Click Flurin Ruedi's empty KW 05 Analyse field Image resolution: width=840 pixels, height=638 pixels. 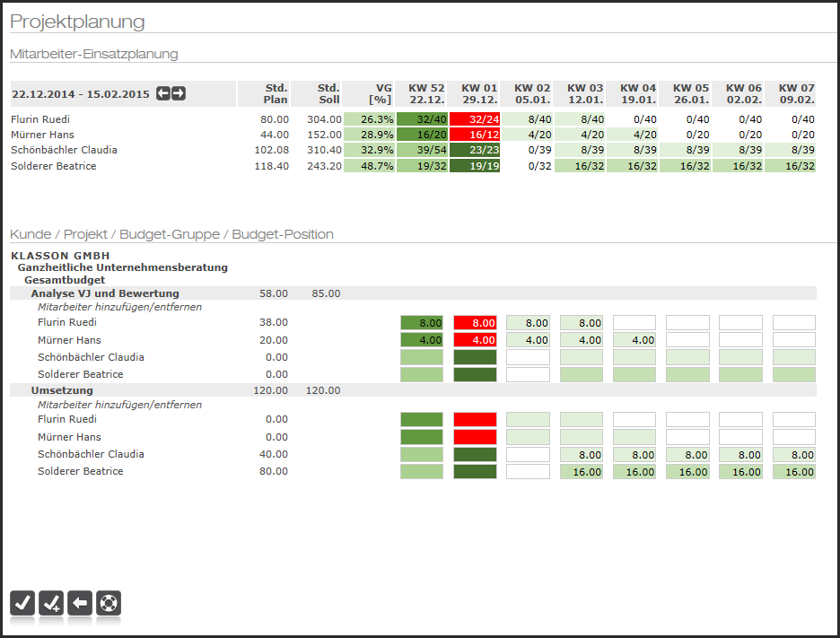click(687, 322)
